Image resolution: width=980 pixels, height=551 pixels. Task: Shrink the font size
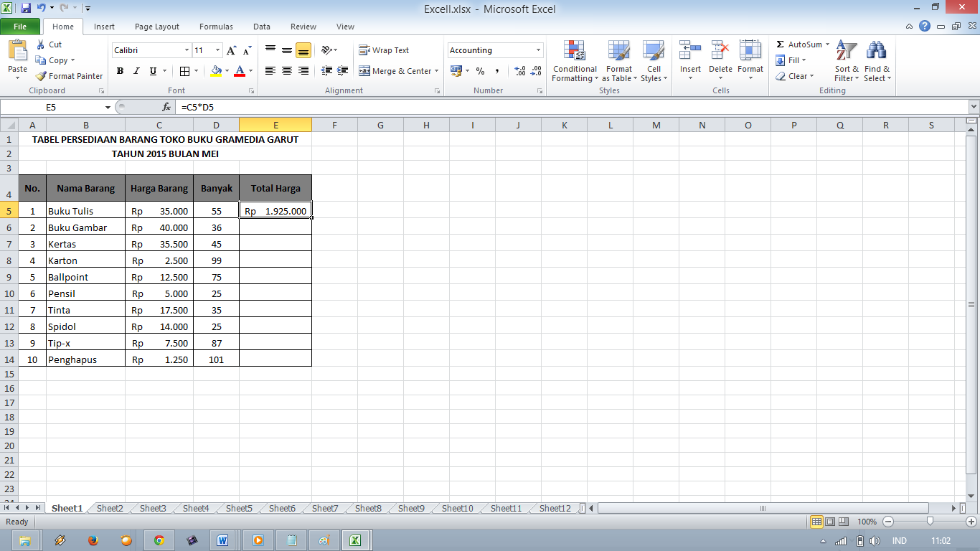click(247, 50)
